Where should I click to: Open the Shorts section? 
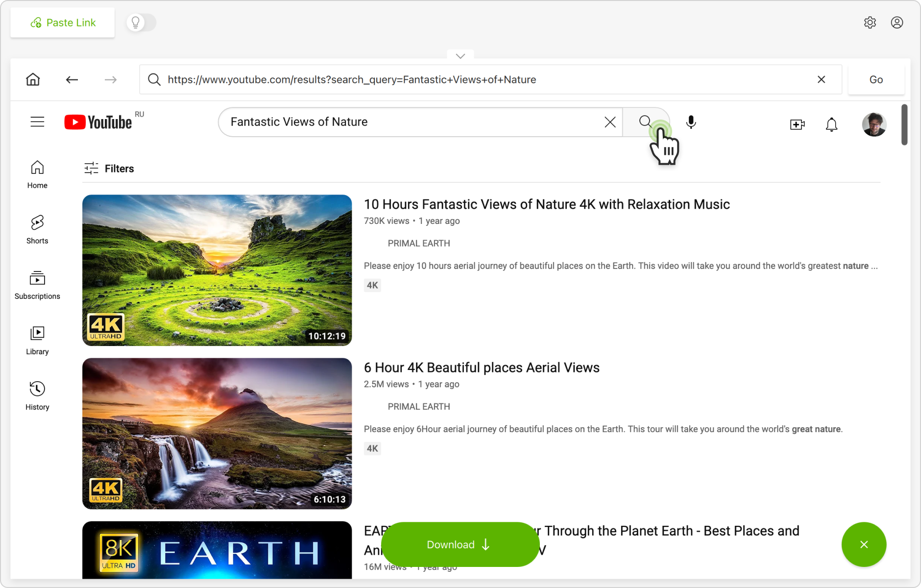point(37,229)
